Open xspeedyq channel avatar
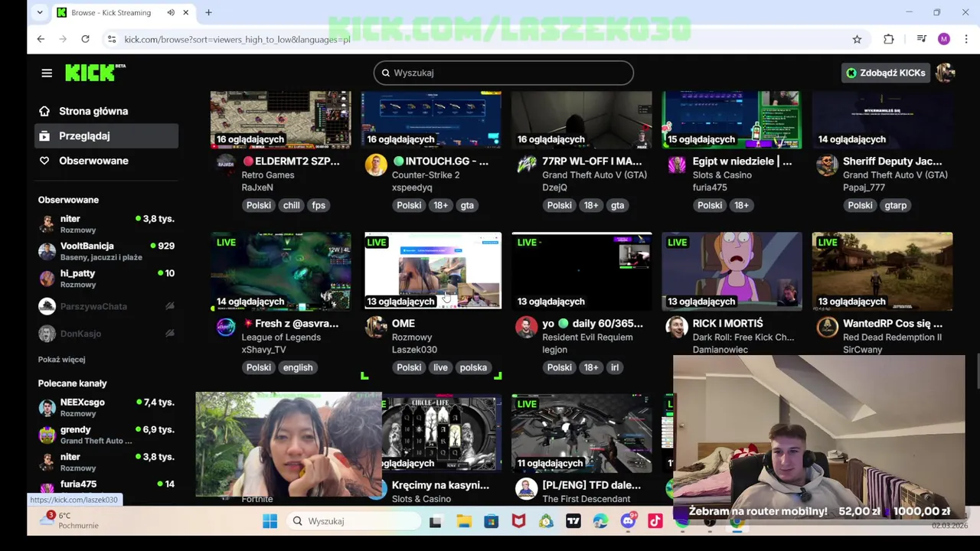 375,165
